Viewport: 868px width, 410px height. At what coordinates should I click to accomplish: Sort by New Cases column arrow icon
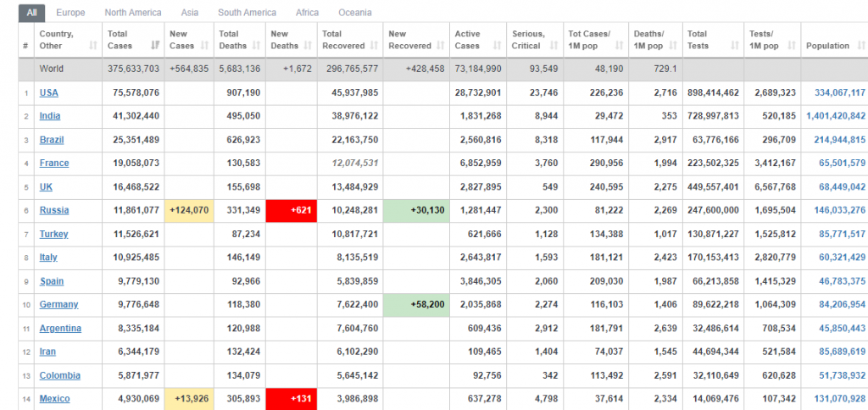(x=205, y=46)
